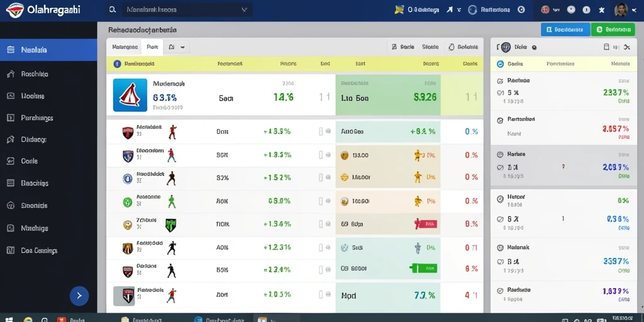
Task: Open the dropdown chevron after the arrow icon
Action: click(x=459, y=9)
